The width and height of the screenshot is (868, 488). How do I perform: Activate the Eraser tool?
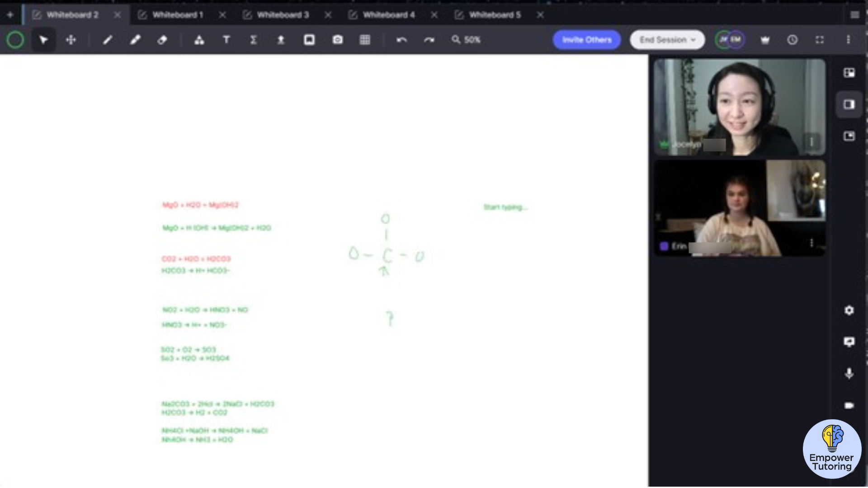tap(162, 40)
